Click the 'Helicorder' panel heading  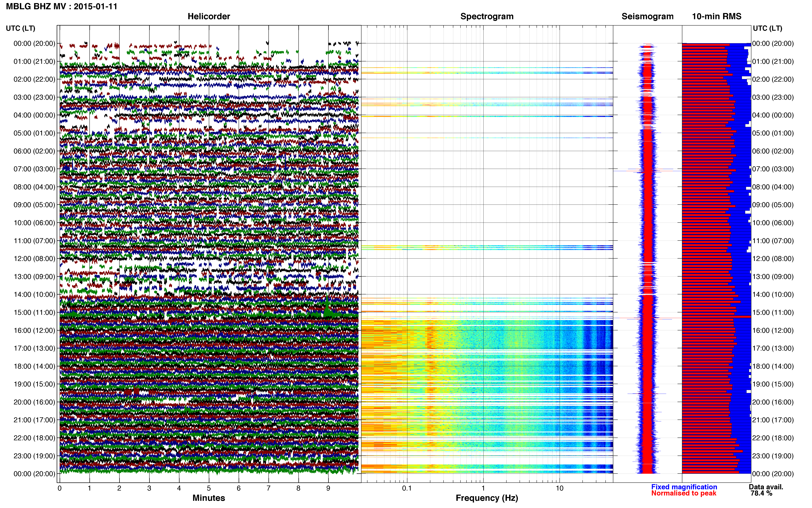209,16
